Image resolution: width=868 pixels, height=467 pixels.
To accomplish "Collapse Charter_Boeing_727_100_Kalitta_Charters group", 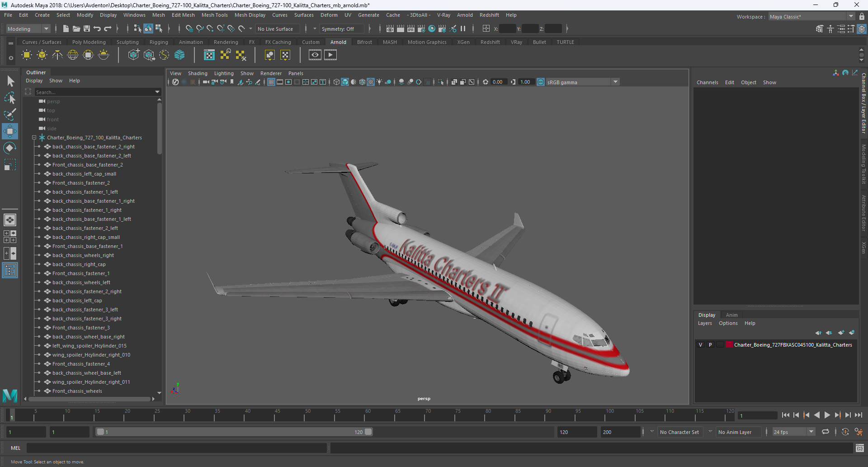I will (x=34, y=138).
